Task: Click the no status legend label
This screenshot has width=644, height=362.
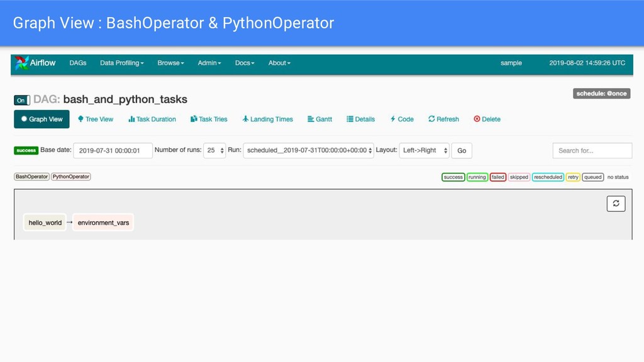Action: [618, 177]
